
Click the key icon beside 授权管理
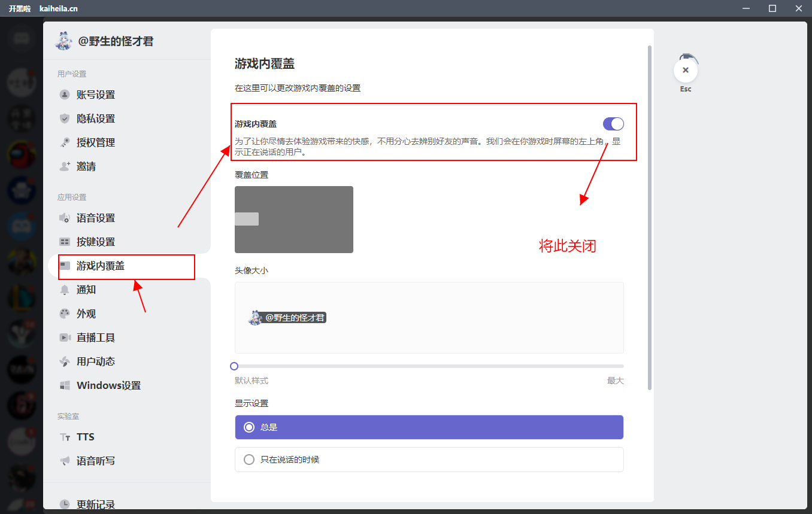pos(65,142)
